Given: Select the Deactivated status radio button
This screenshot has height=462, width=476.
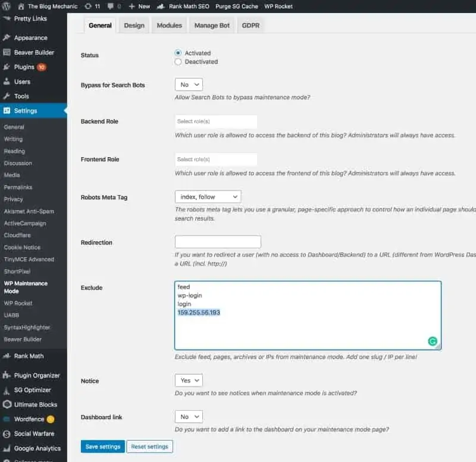Looking at the screenshot, I should pos(178,61).
